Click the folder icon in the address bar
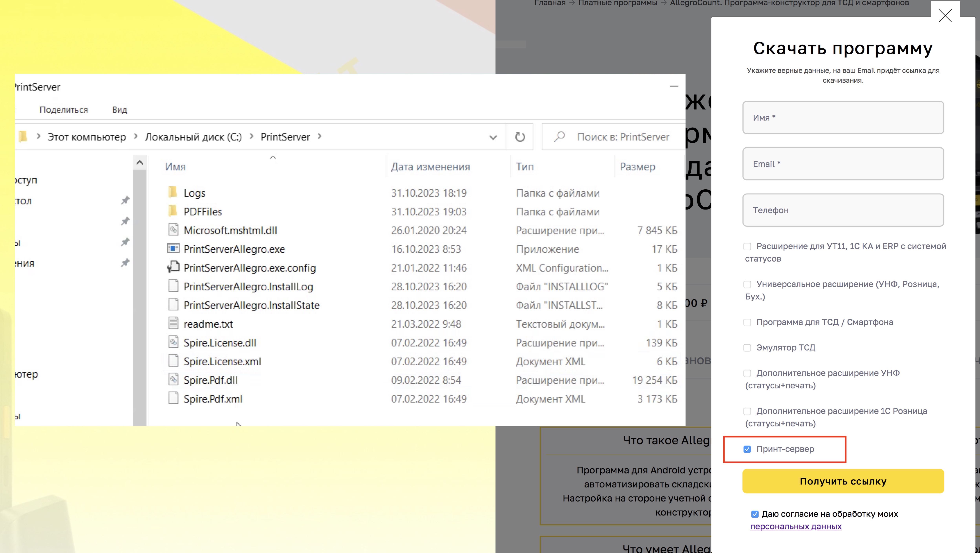The width and height of the screenshot is (980, 553). pyautogui.click(x=23, y=136)
